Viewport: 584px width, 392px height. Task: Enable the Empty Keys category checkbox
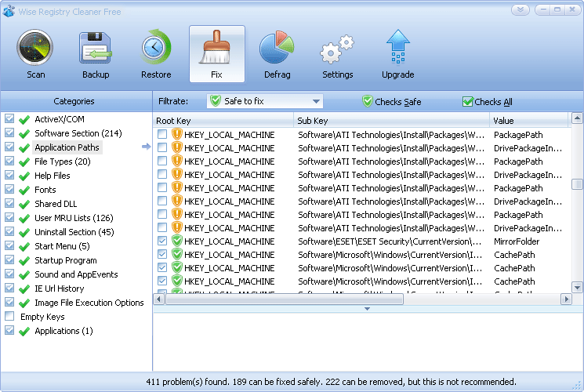(9, 316)
